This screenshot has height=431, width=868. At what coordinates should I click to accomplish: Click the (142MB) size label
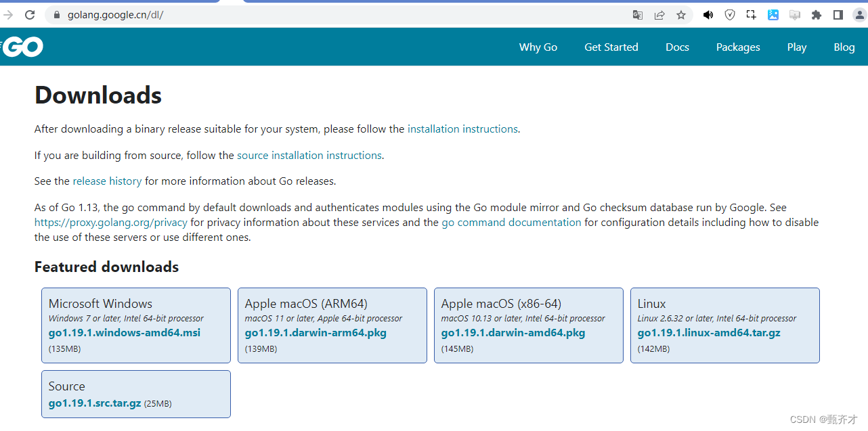(x=653, y=349)
